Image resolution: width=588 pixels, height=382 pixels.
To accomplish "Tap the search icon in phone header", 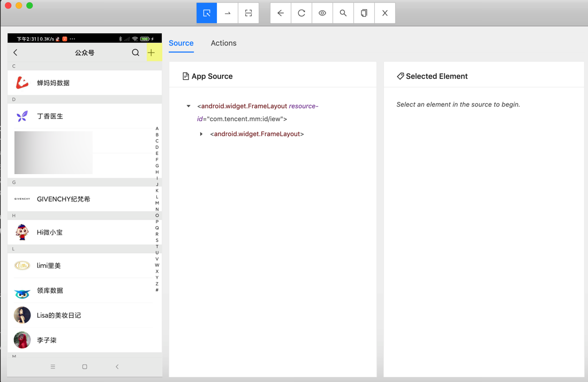I will point(135,53).
